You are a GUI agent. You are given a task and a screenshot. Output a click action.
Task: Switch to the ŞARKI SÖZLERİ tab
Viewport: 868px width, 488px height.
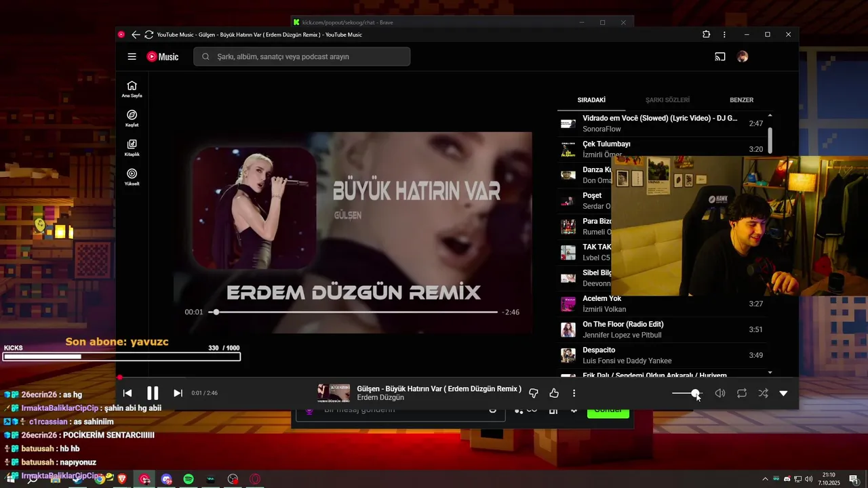[x=667, y=100]
